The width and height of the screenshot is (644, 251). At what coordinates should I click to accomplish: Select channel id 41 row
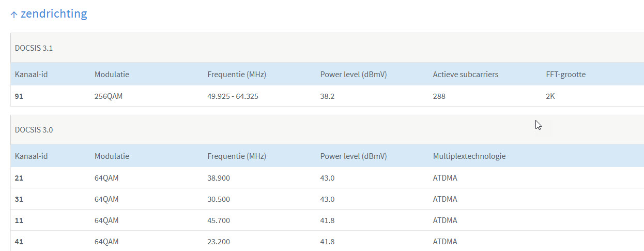pos(19,242)
